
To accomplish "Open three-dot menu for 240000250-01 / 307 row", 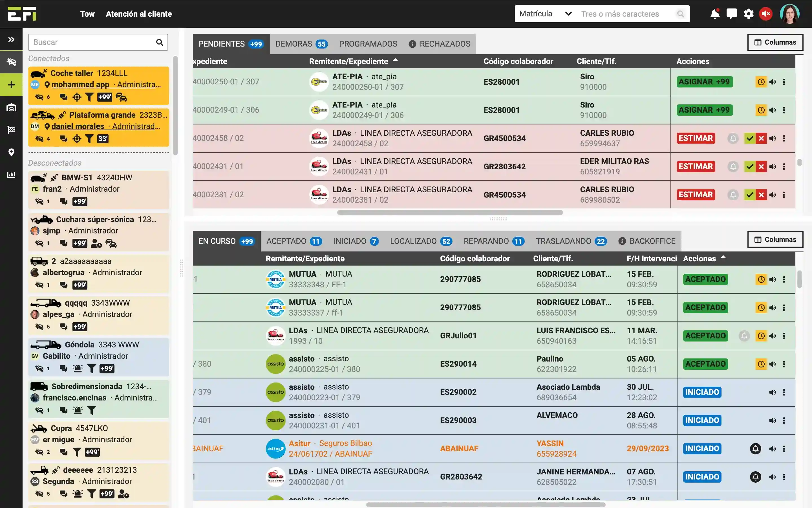I will pyautogui.click(x=784, y=82).
